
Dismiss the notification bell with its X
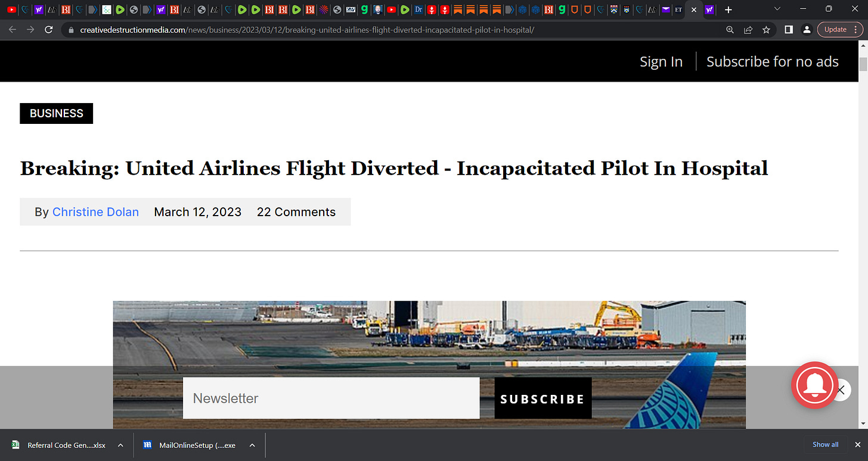pos(841,390)
